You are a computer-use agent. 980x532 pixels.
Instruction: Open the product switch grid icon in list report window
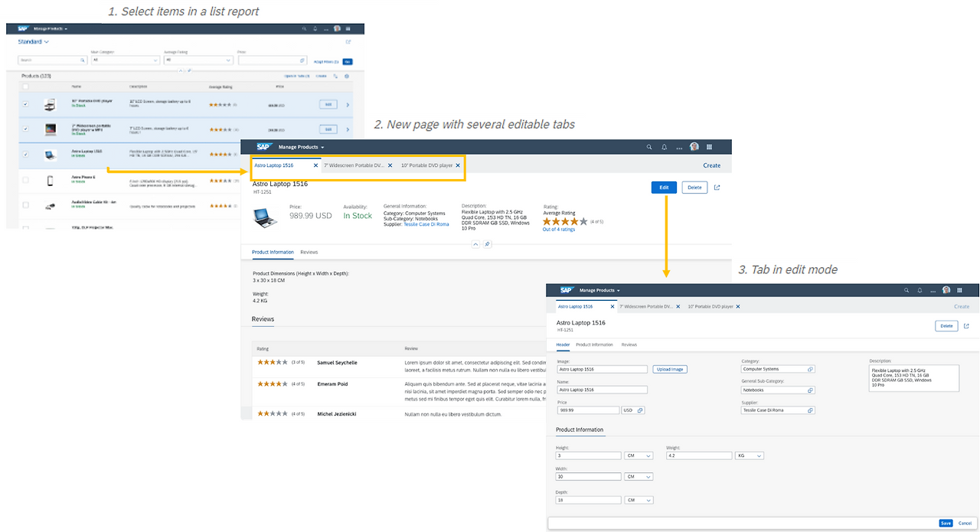point(348,28)
